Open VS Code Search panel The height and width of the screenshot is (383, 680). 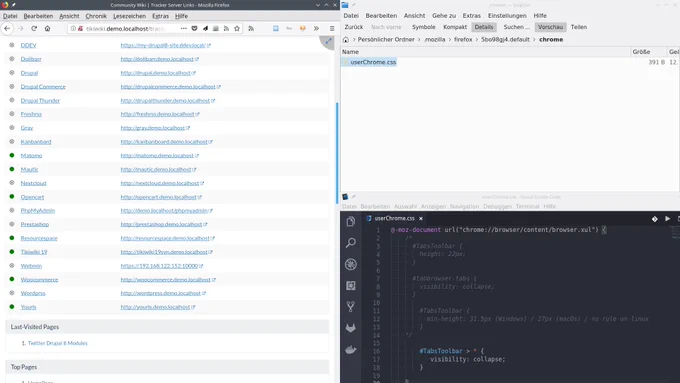click(x=351, y=242)
